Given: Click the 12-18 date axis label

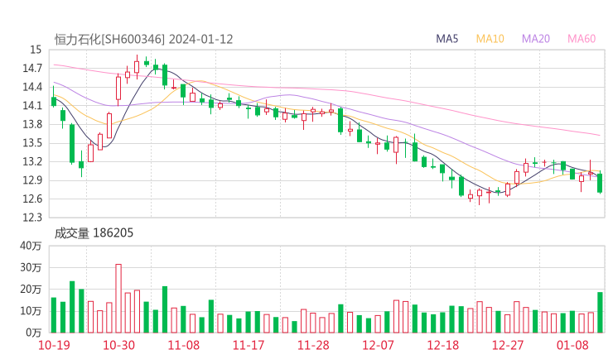Looking at the screenshot, I should point(443,345).
